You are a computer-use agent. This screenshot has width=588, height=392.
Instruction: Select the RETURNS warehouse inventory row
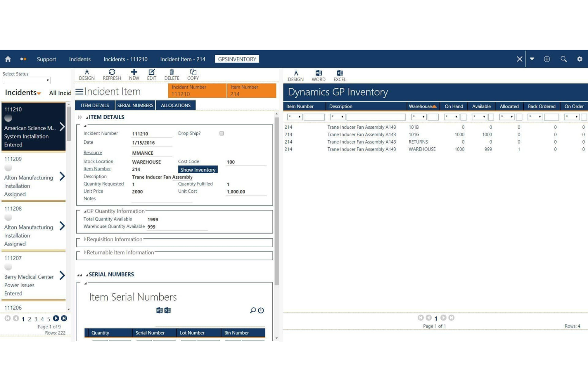click(435, 142)
